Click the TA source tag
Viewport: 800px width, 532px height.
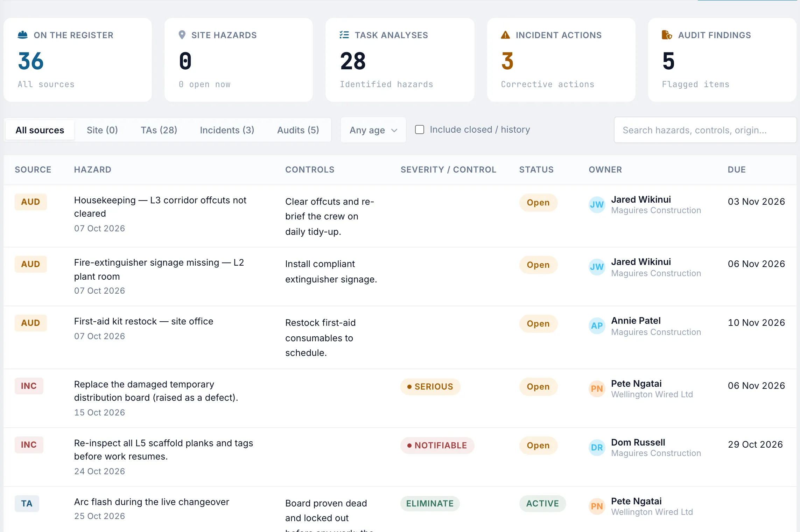[x=27, y=504]
